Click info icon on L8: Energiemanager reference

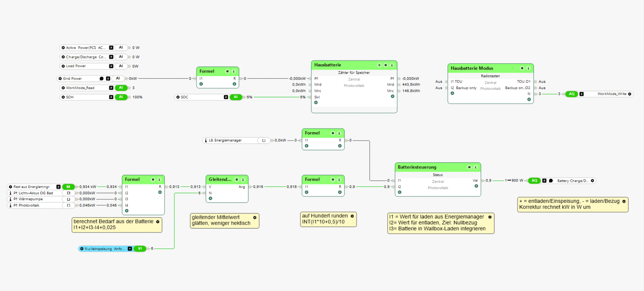206,141
